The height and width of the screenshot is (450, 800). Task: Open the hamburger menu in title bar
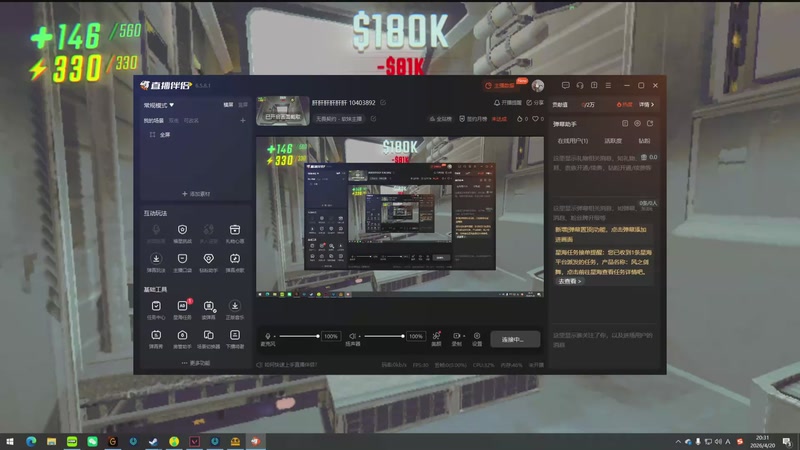608,85
